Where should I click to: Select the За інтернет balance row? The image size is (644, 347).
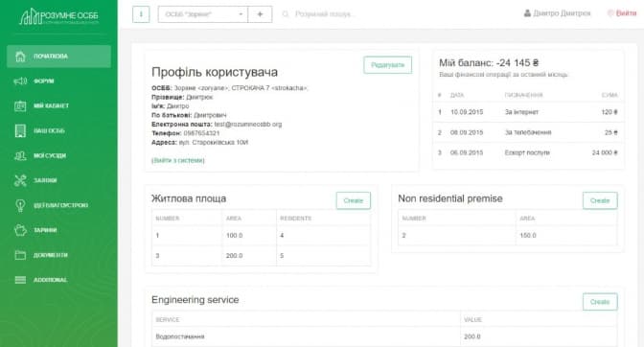pyautogui.click(x=528, y=112)
